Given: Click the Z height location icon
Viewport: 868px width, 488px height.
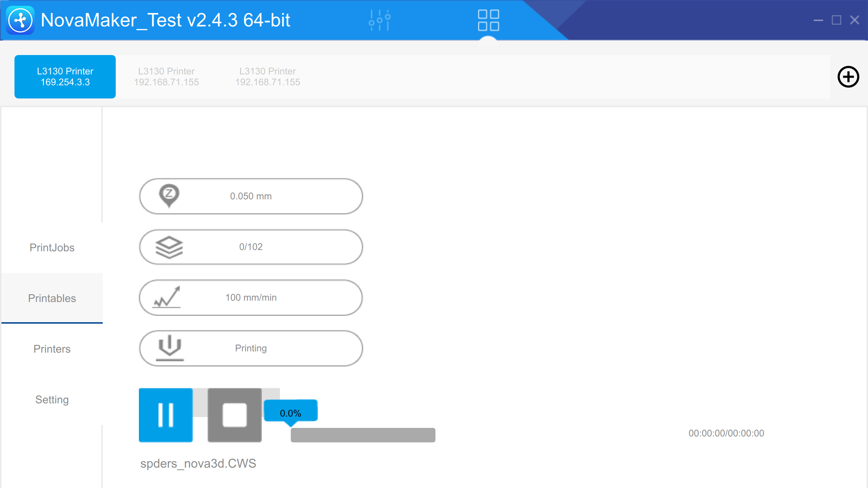Looking at the screenshot, I should click(169, 196).
